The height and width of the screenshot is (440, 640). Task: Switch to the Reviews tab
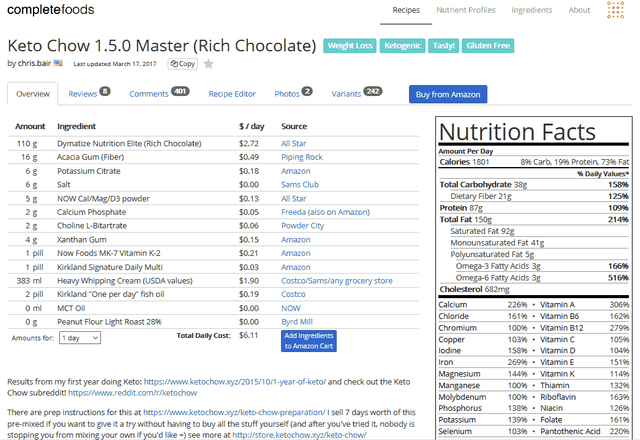click(x=89, y=93)
